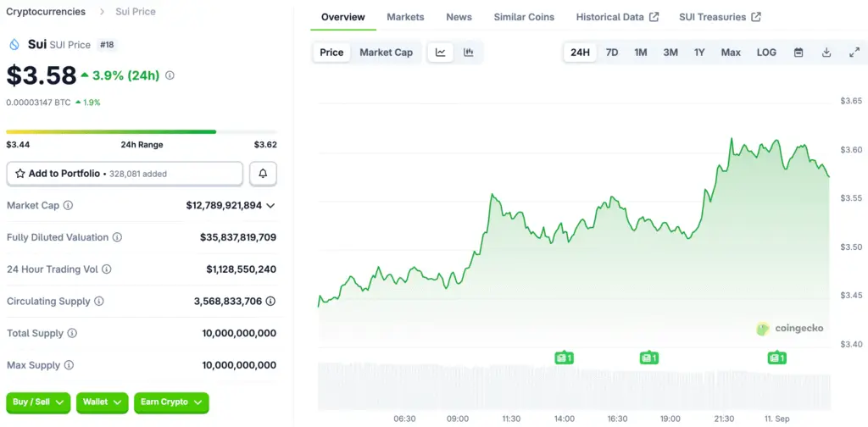The width and height of the screenshot is (868, 427).
Task: Click the #18 rank badge
Action: (x=107, y=45)
